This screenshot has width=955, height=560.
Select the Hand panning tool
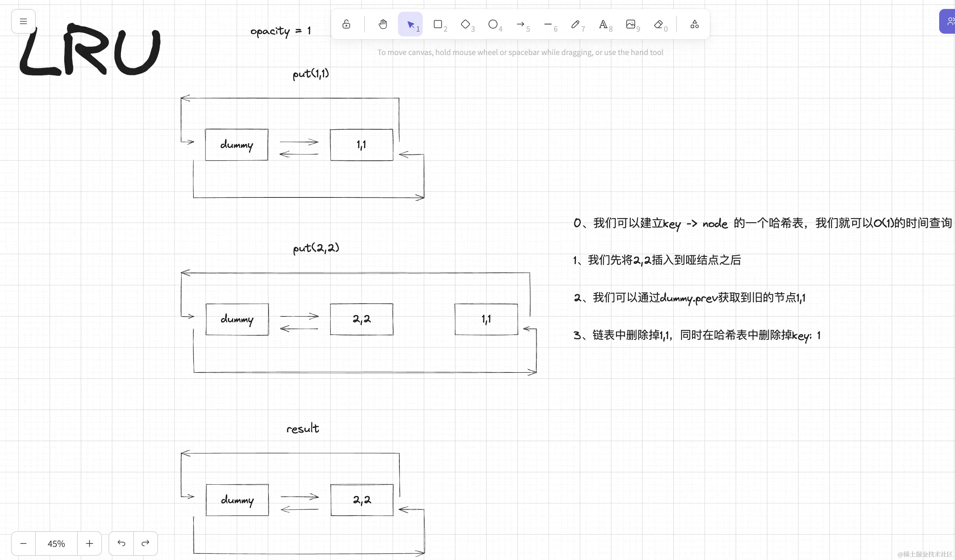coord(383,24)
